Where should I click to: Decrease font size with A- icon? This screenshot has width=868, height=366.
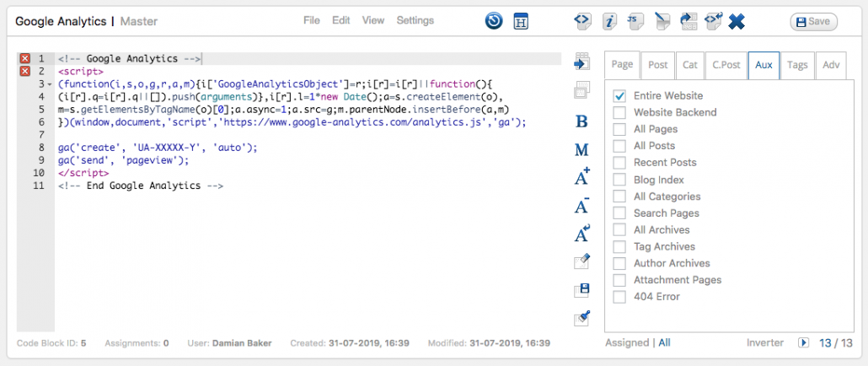(581, 205)
